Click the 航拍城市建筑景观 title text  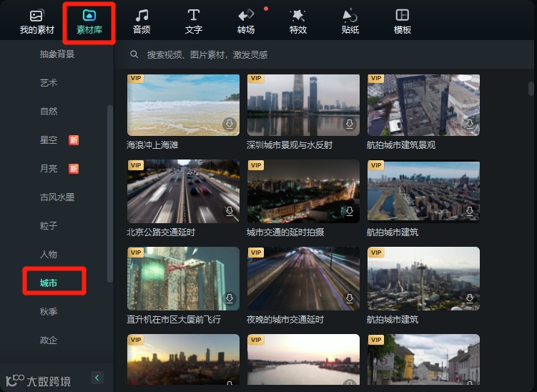[401, 145]
